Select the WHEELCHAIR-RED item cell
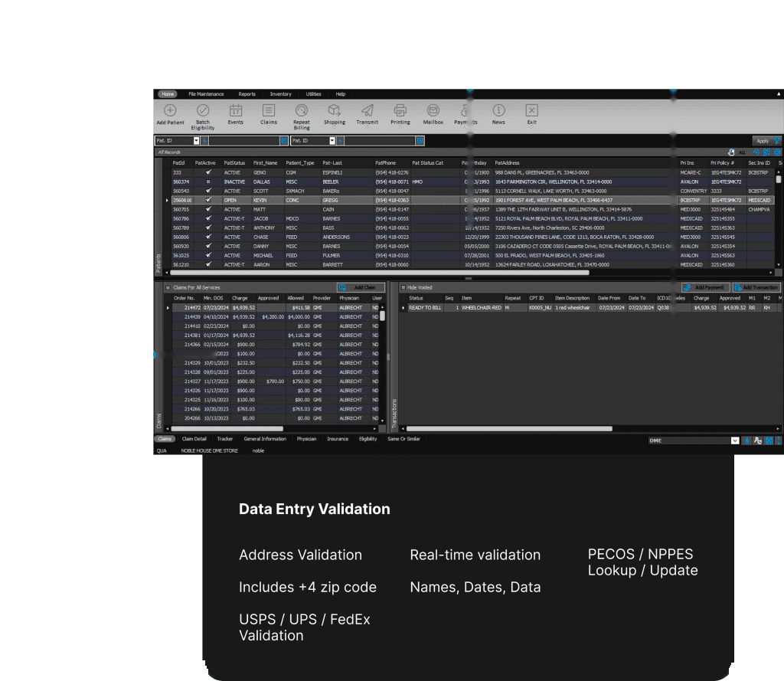Screen dimensions: 784x681 481,308
